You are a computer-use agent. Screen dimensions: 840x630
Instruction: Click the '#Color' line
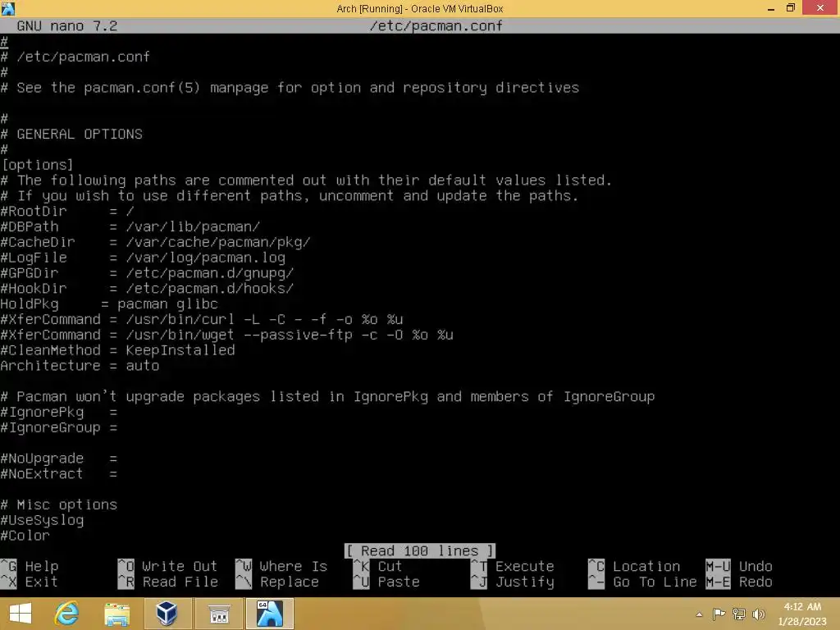[25, 536]
